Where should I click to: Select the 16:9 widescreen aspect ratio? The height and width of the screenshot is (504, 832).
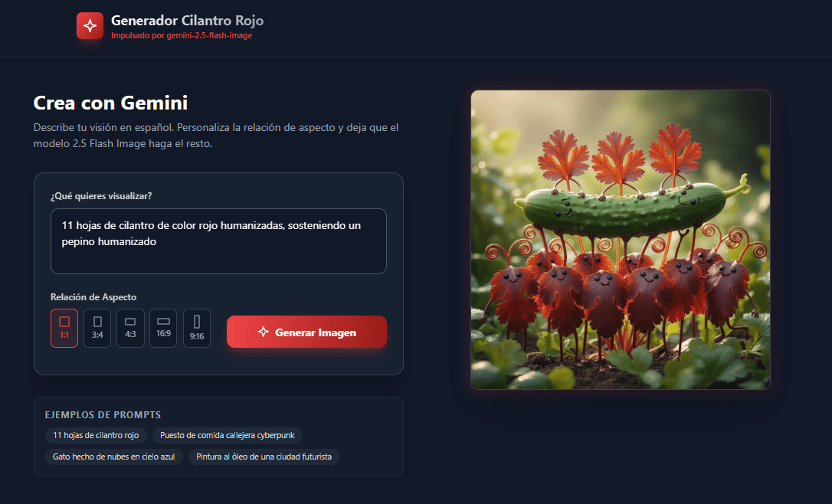coord(163,328)
